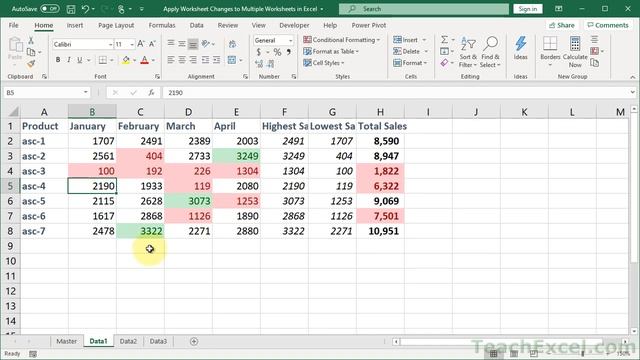Open the Insert ribbon tab

pos(75,25)
